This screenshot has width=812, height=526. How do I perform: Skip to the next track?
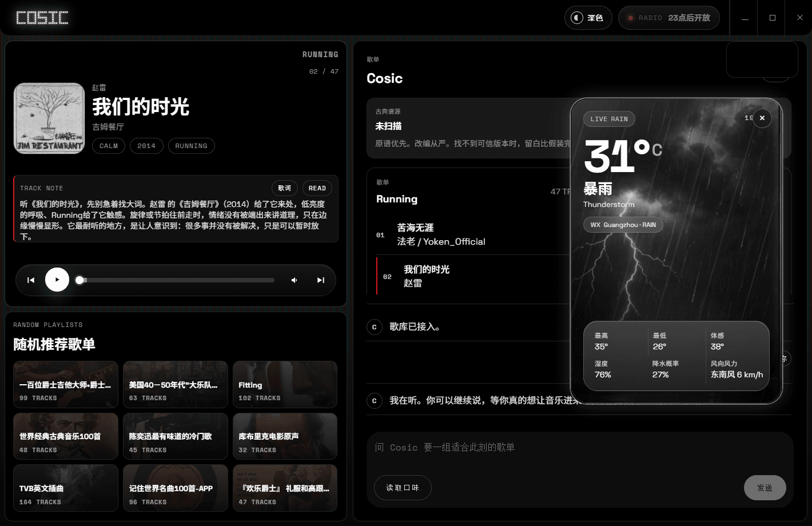click(x=321, y=280)
